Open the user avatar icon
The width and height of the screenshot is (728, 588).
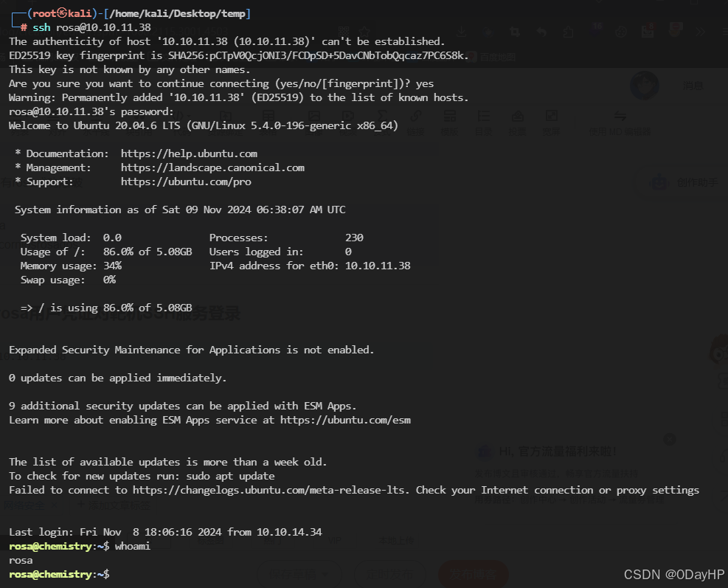point(645,85)
